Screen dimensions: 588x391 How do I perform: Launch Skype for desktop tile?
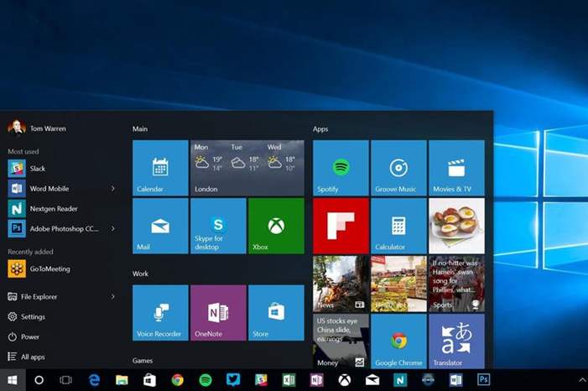pos(218,226)
